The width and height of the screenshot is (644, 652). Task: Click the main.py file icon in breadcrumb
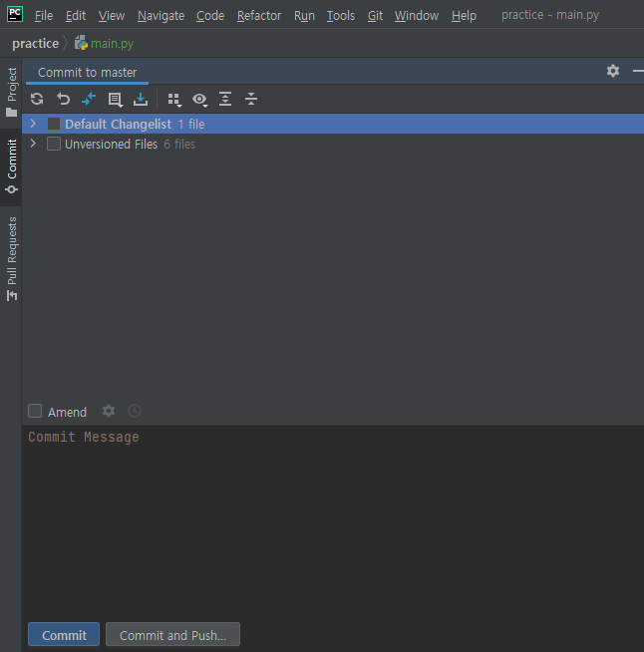point(81,43)
